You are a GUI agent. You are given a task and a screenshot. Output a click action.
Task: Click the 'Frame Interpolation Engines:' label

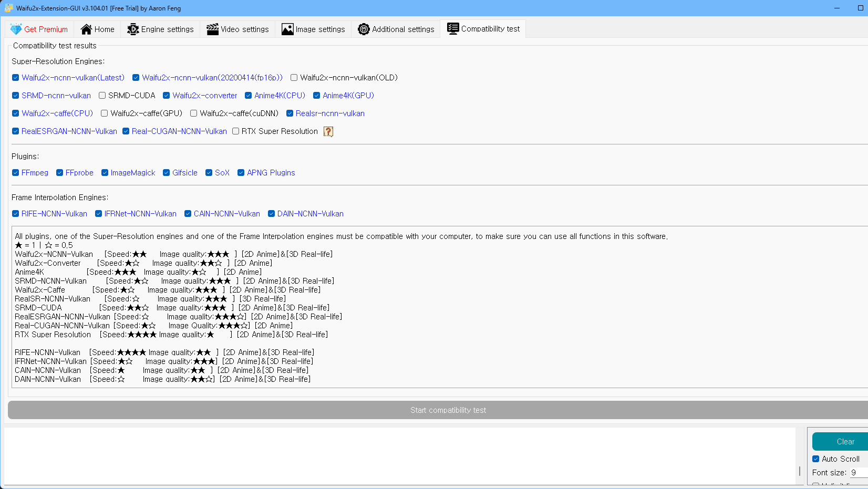tap(60, 197)
